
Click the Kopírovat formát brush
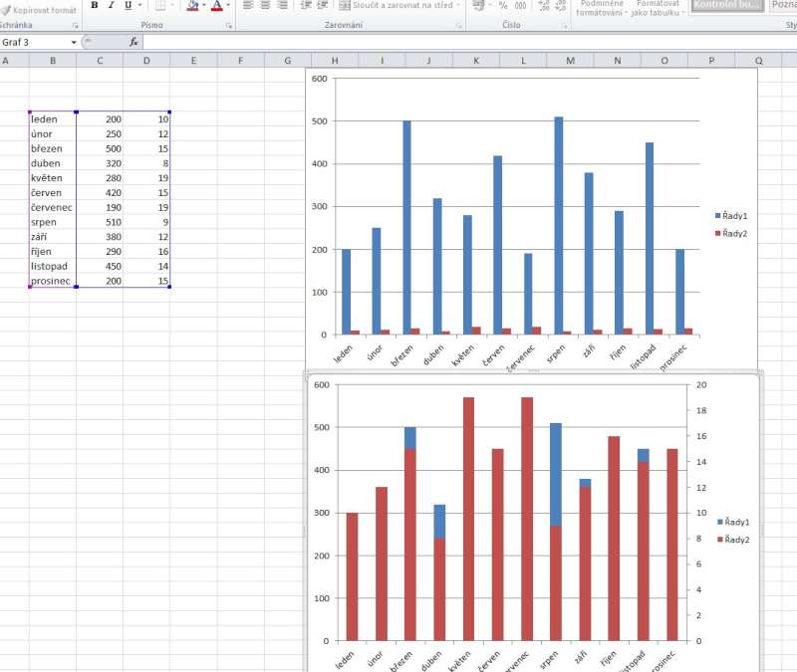(x=38, y=9)
